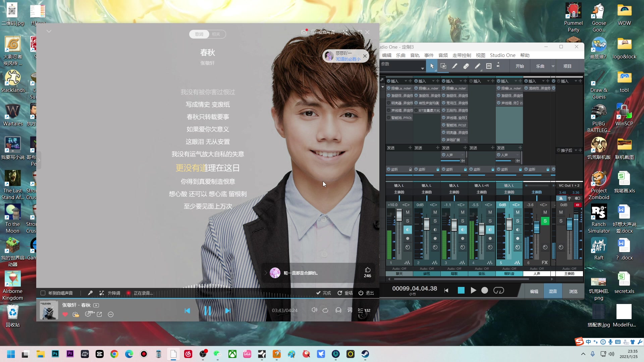Open the mail message icon in player

click(304, 32)
